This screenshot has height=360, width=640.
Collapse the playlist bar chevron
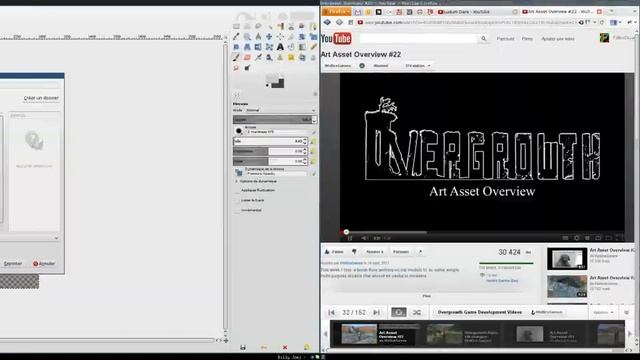point(627,313)
